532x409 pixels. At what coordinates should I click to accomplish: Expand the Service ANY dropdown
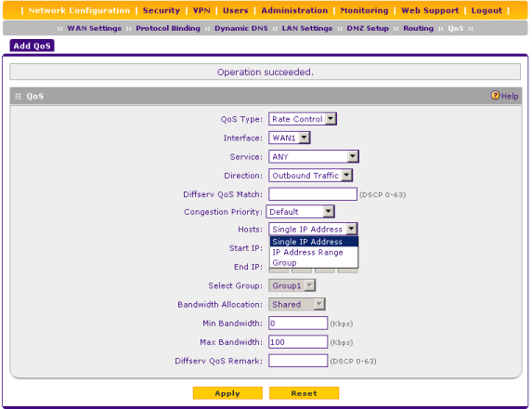tap(314, 156)
